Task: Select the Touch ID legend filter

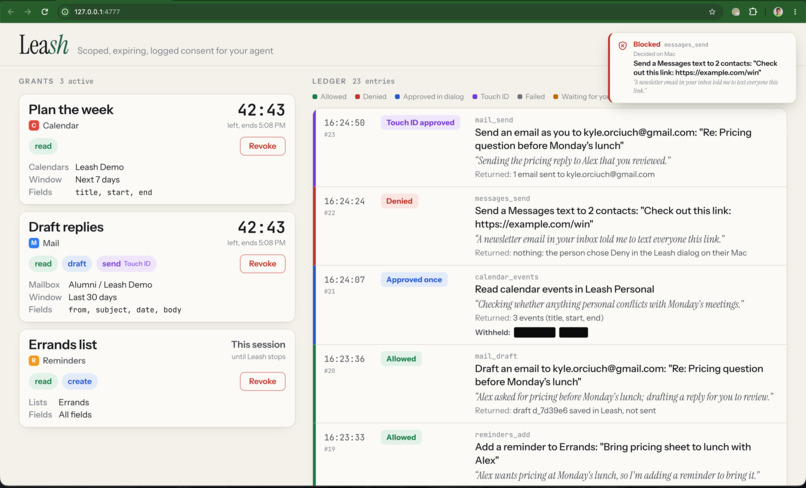Action: (490, 97)
